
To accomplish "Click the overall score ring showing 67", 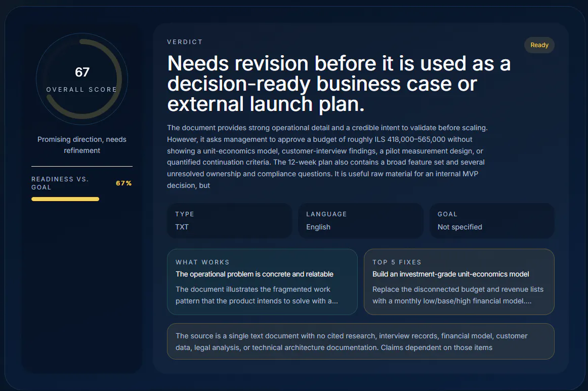I will point(82,79).
